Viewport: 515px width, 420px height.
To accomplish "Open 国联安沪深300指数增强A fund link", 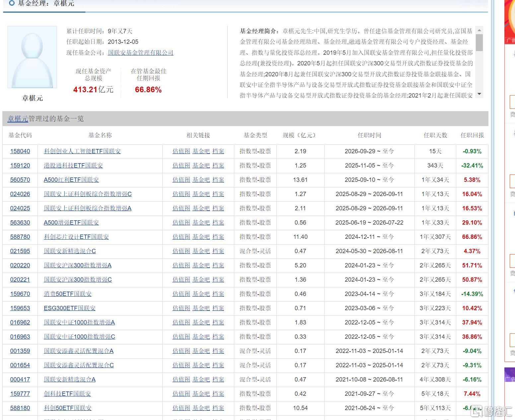I will [x=78, y=265].
